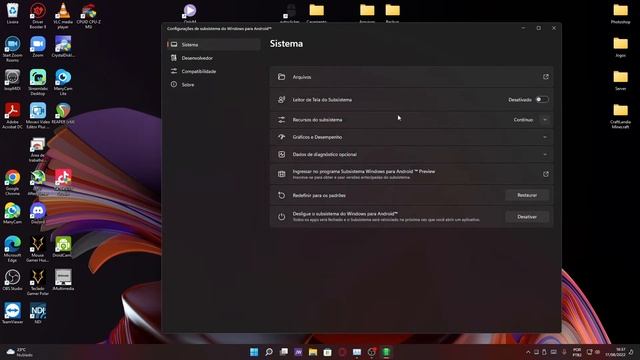Open TeamViewer desktop shortcut
The image size is (640, 360).
[12, 313]
